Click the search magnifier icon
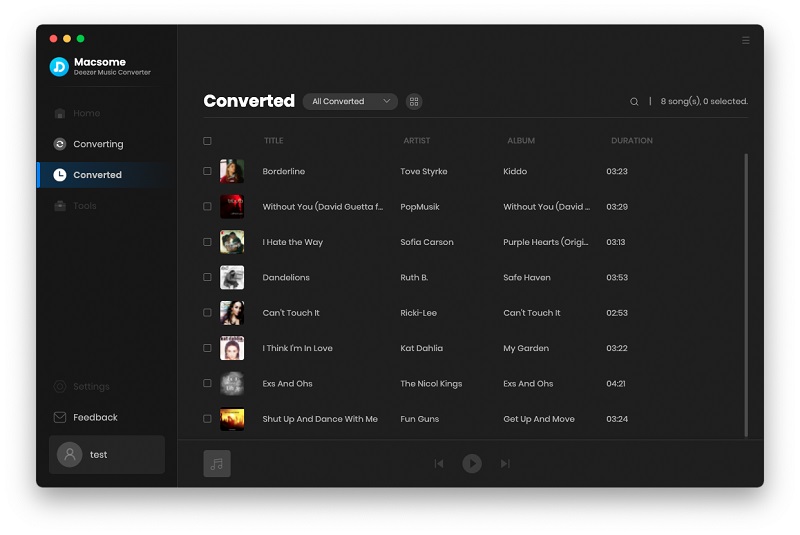 click(634, 101)
